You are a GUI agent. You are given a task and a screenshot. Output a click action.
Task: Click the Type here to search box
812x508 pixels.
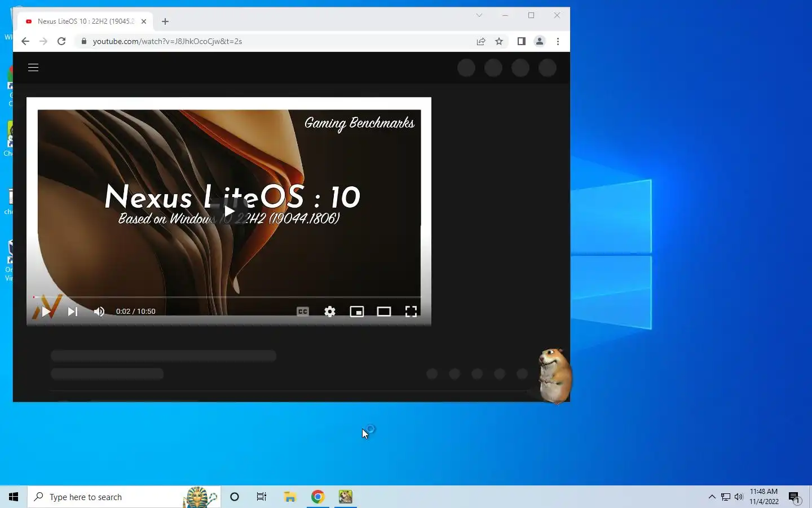click(123, 497)
